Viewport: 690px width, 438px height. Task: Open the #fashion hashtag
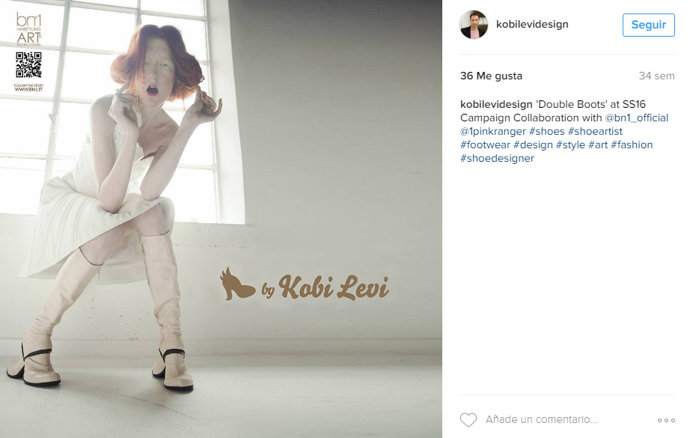631,144
